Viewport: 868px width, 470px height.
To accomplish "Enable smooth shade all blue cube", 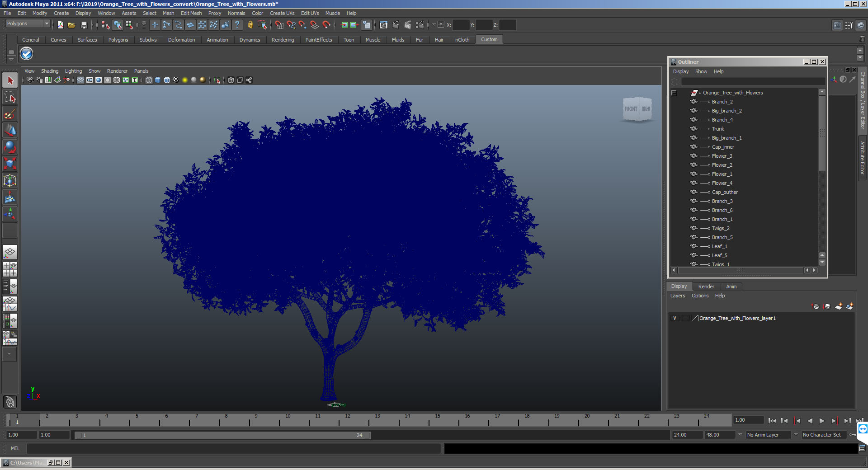I will 158,80.
